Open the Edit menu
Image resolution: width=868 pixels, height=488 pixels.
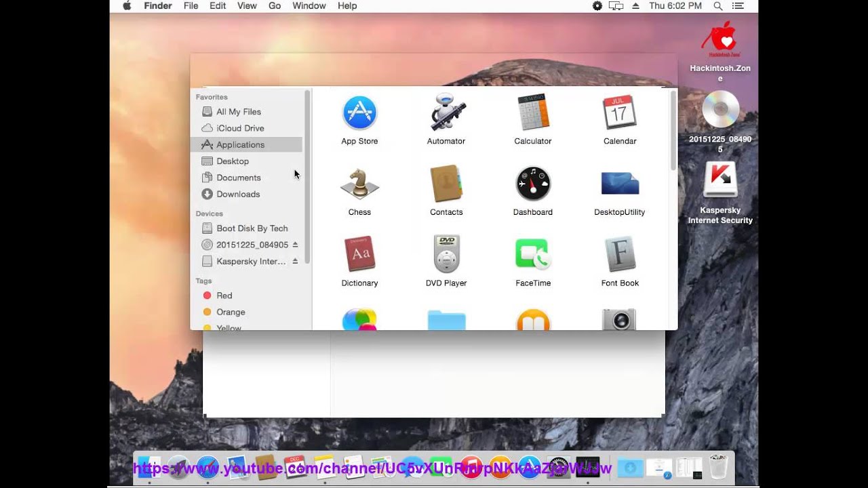pos(218,5)
